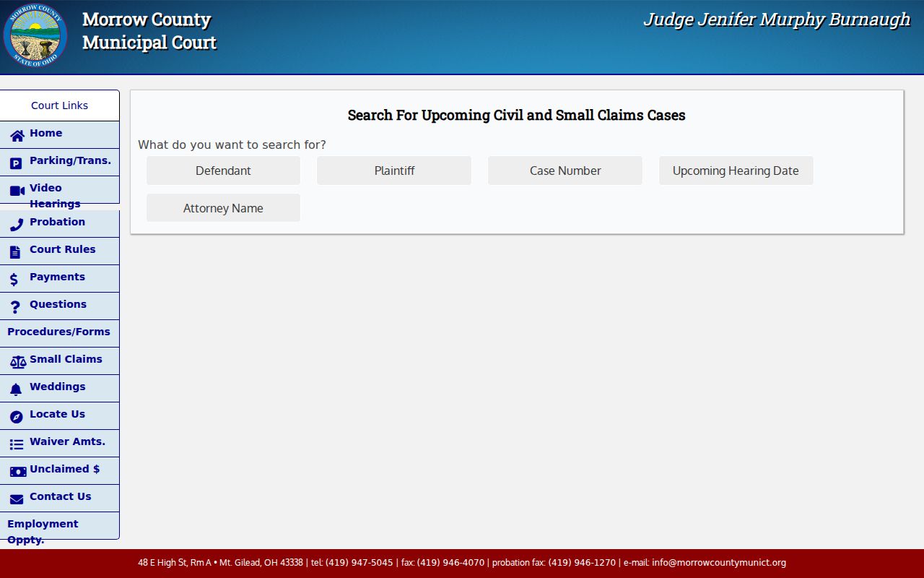The image size is (924, 578).
Task: Open the Questions sidebar link
Action: (59, 306)
